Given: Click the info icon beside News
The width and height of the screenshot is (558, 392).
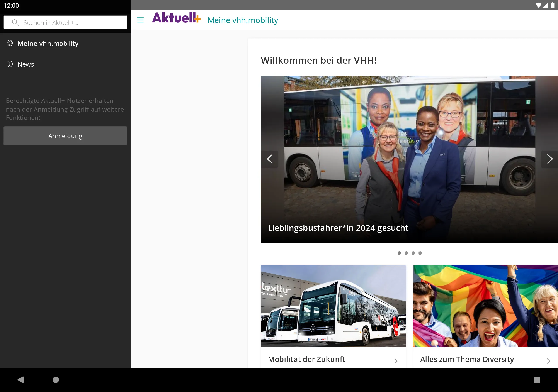Looking at the screenshot, I should pos(10,64).
